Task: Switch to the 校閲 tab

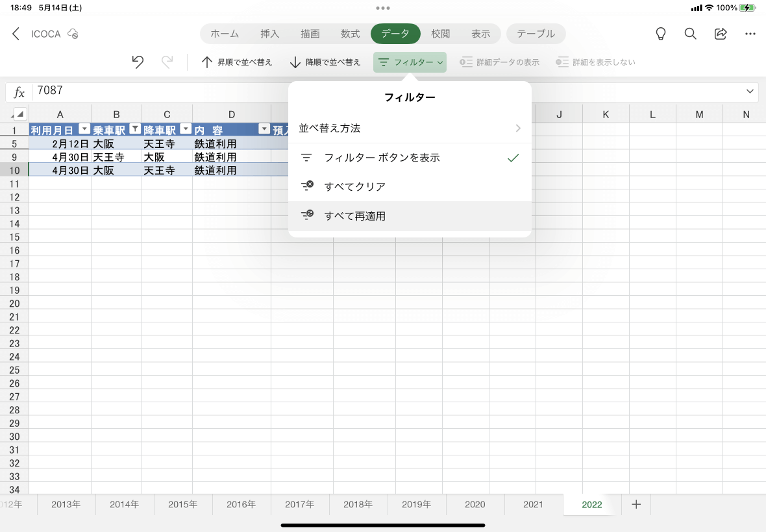Action: 441,34
